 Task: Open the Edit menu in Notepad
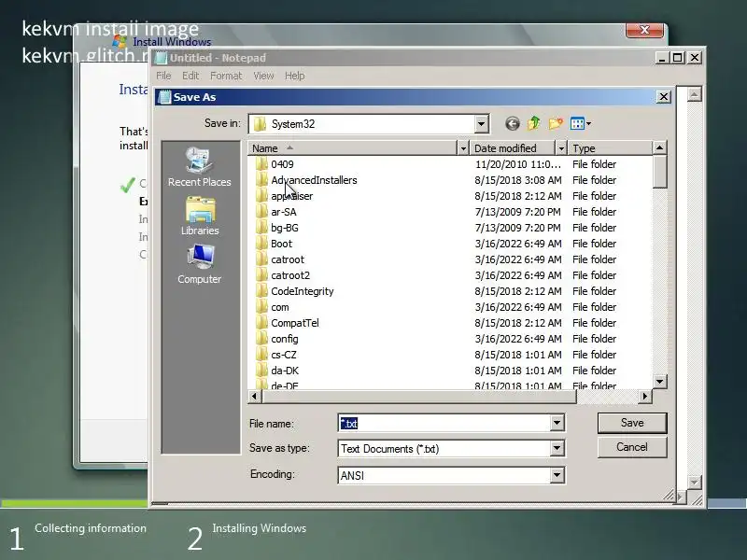190,76
